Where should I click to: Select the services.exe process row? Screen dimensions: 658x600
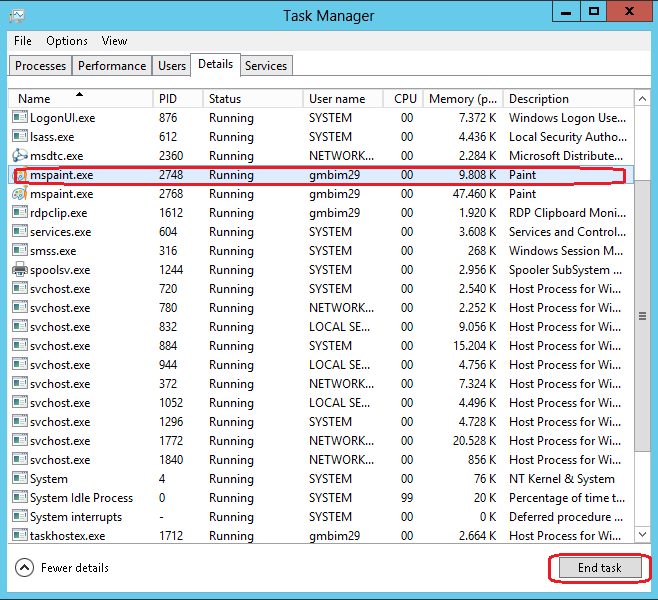pyautogui.click(x=60, y=232)
